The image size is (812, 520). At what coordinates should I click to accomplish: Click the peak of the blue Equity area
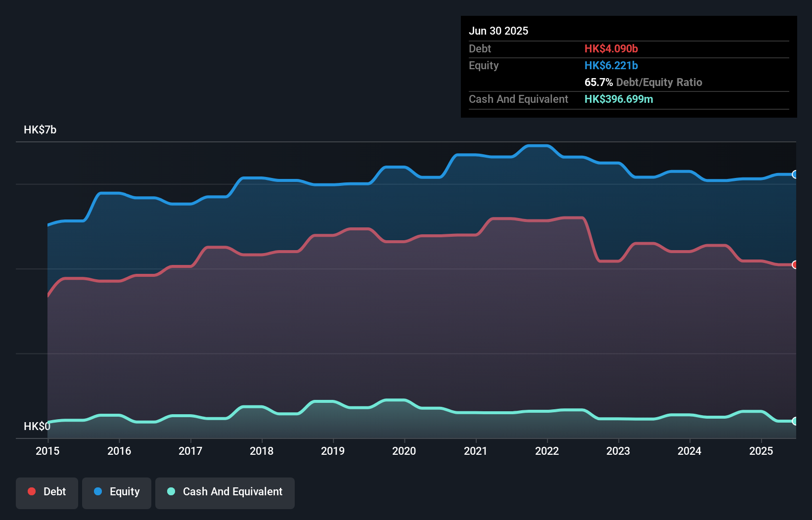click(x=538, y=146)
